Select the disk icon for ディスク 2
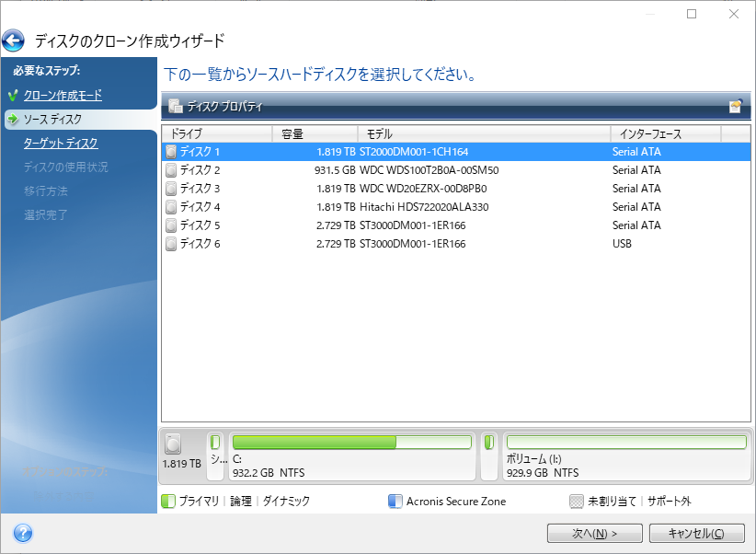The width and height of the screenshot is (756, 554). tap(171, 170)
